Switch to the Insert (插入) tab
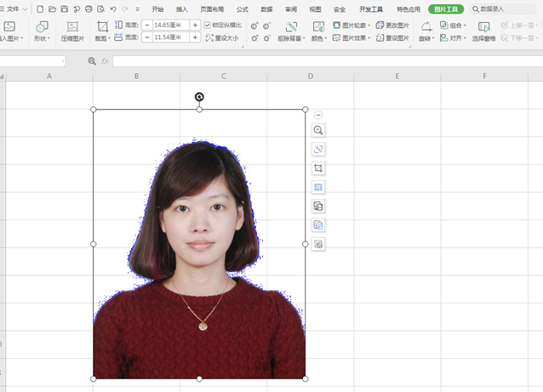Image resolution: width=543 pixels, height=392 pixels. (182, 9)
